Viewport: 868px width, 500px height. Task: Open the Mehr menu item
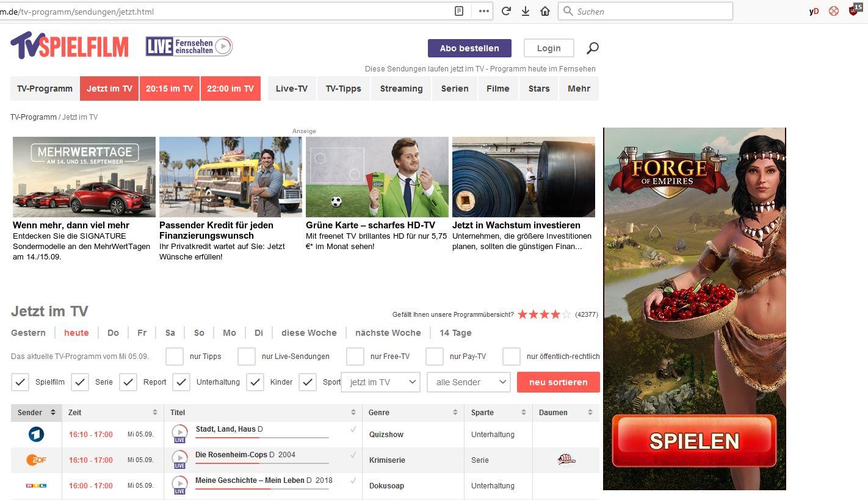click(x=579, y=89)
